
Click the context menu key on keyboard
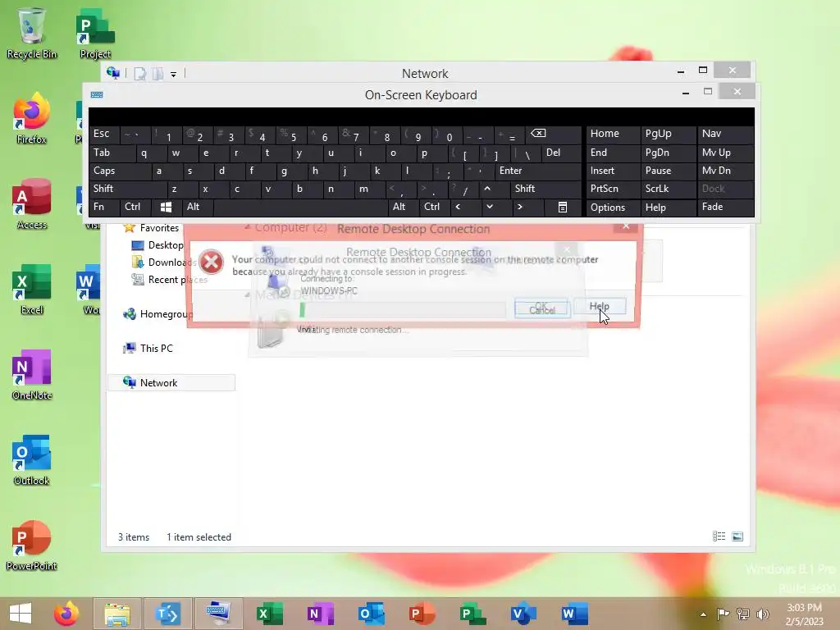(563, 207)
